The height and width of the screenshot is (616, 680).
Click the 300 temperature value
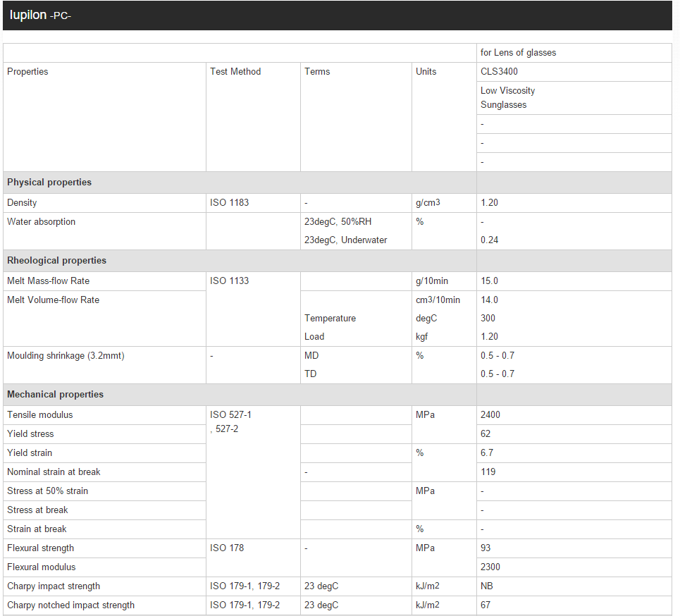(488, 318)
